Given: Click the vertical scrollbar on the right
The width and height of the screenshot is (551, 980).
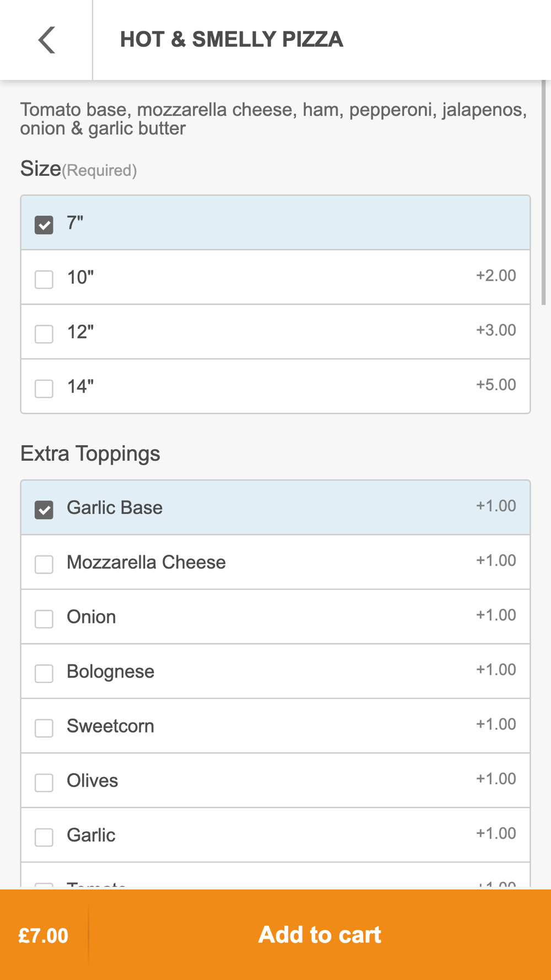Looking at the screenshot, I should 543,193.
